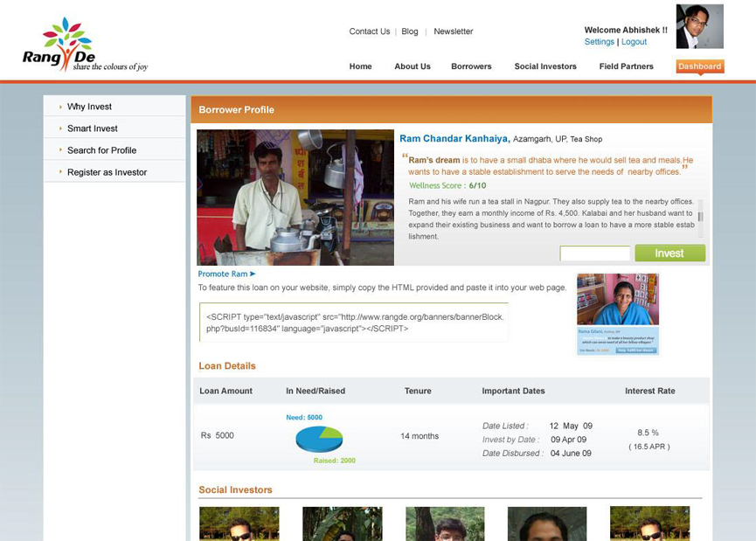Click the Need/Raised pie chart

click(319, 439)
